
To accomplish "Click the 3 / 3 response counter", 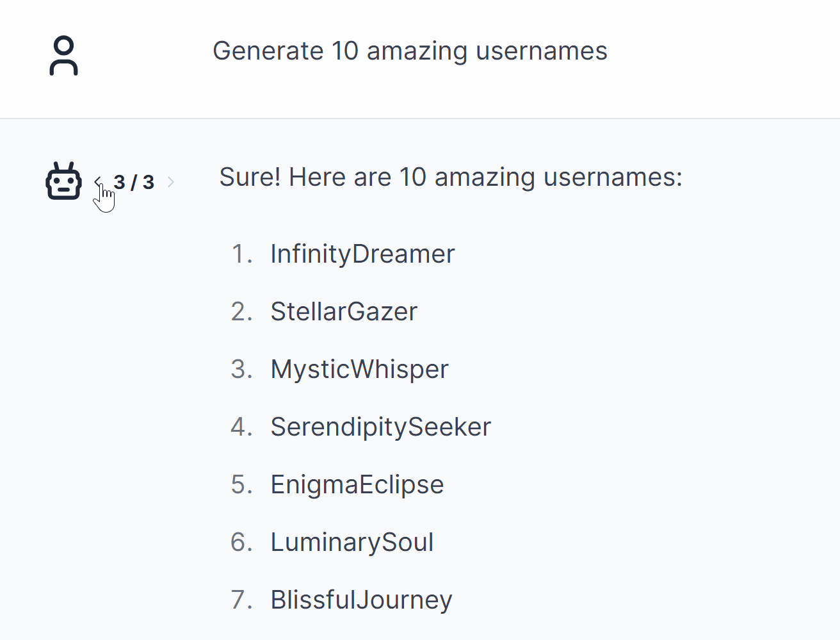I will pos(134,182).
